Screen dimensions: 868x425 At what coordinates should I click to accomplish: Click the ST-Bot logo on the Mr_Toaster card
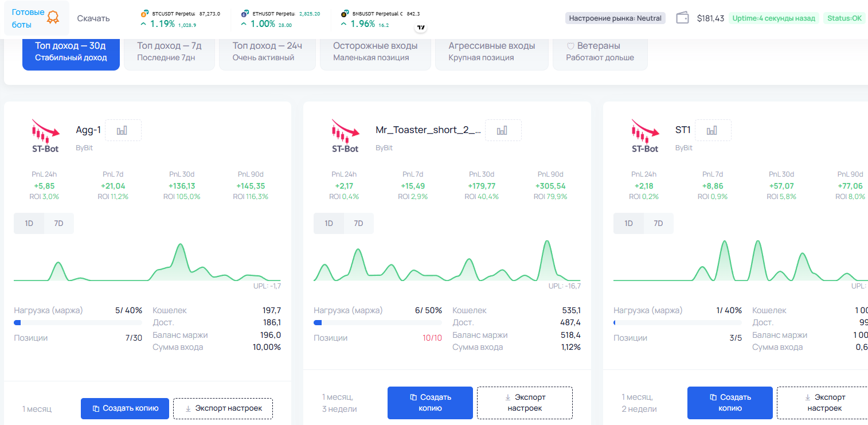click(345, 136)
